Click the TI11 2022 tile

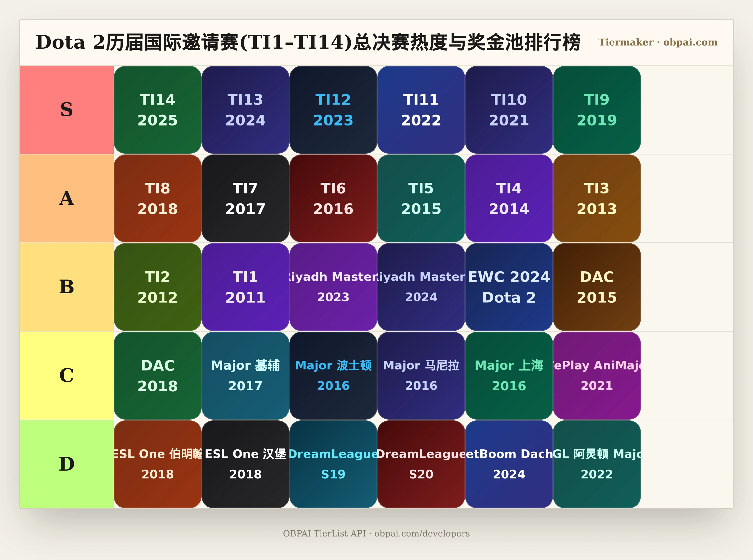tap(421, 110)
